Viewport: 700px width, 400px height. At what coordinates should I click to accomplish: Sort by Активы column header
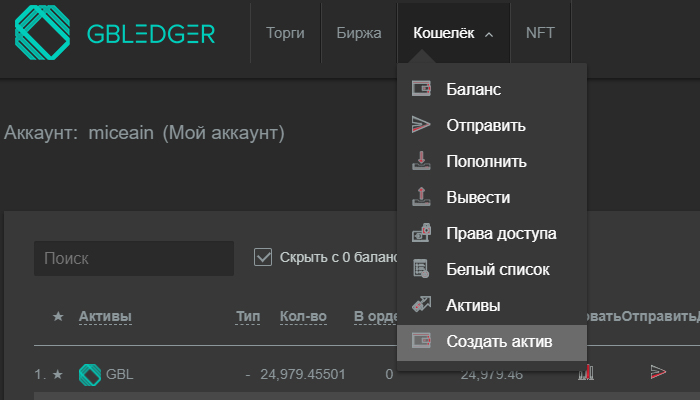point(105,317)
